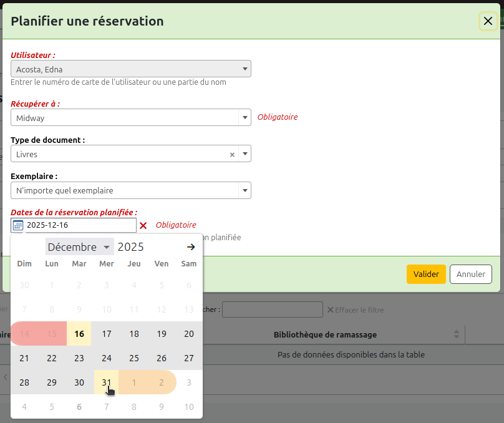Expand the Récupérer à Midway dropdown
Viewport: 504px width, 423px height.
click(x=245, y=118)
